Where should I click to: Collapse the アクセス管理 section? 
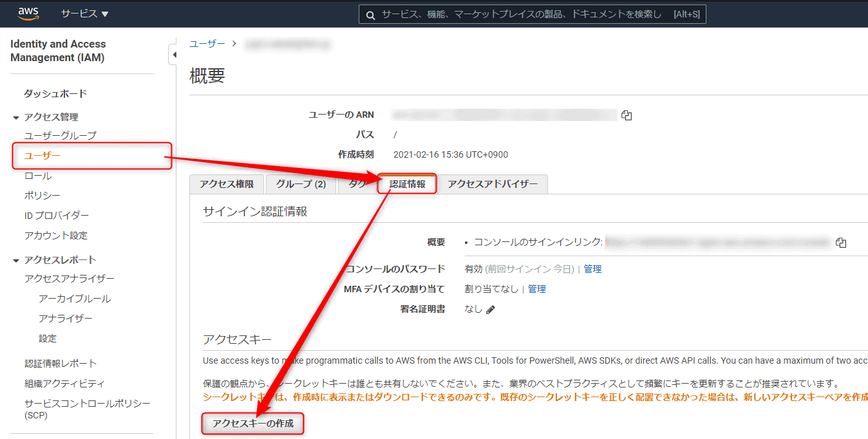coord(16,118)
